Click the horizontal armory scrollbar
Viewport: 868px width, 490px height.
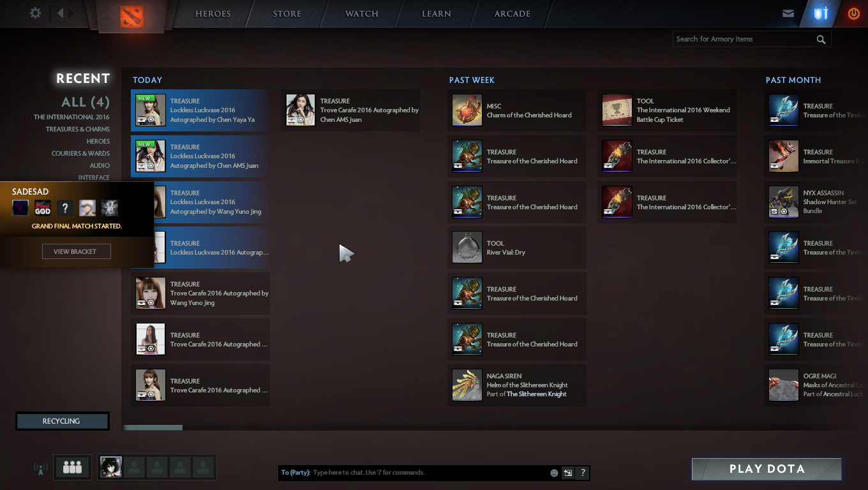click(153, 427)
